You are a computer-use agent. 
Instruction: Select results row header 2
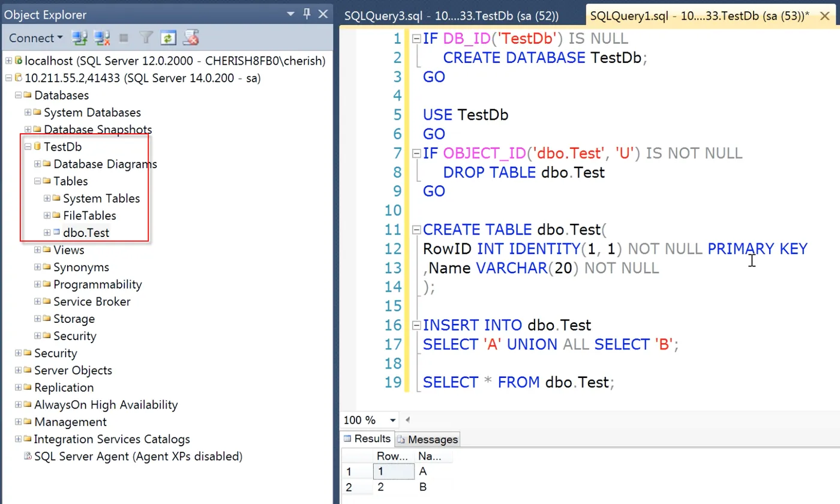tap(357, 487)
